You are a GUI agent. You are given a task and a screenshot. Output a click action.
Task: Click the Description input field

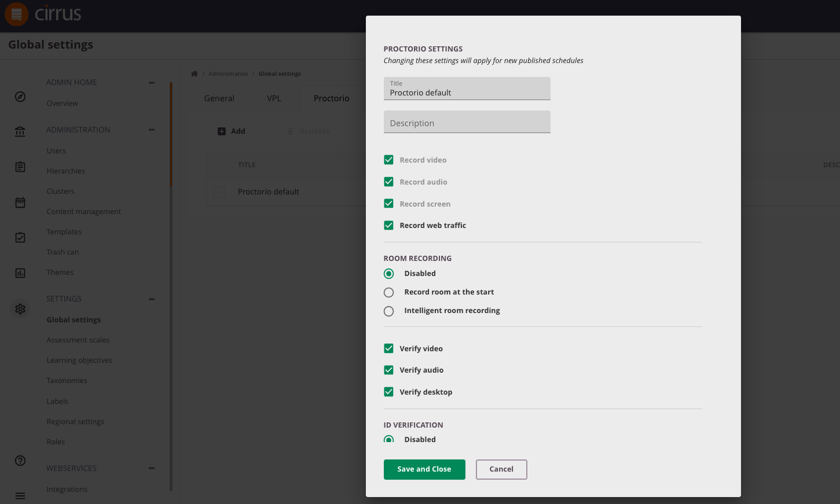click(467, 122)
